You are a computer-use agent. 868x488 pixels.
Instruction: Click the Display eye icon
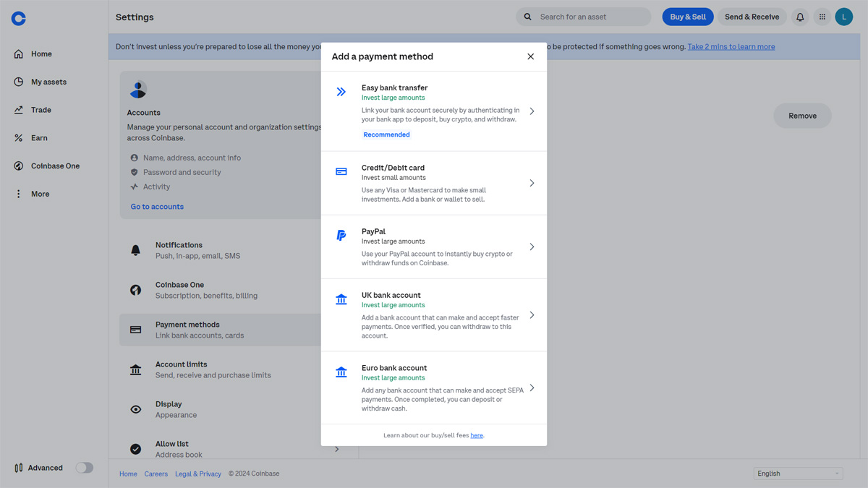135,409
